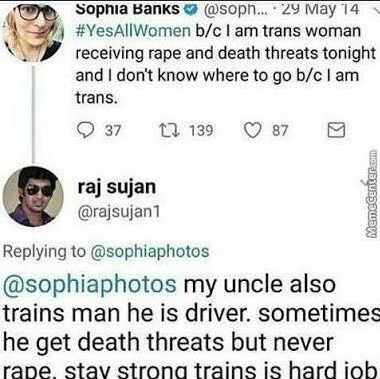
Task: Click the verified badge beside Sophia Banks
Action: click(190, 10)
